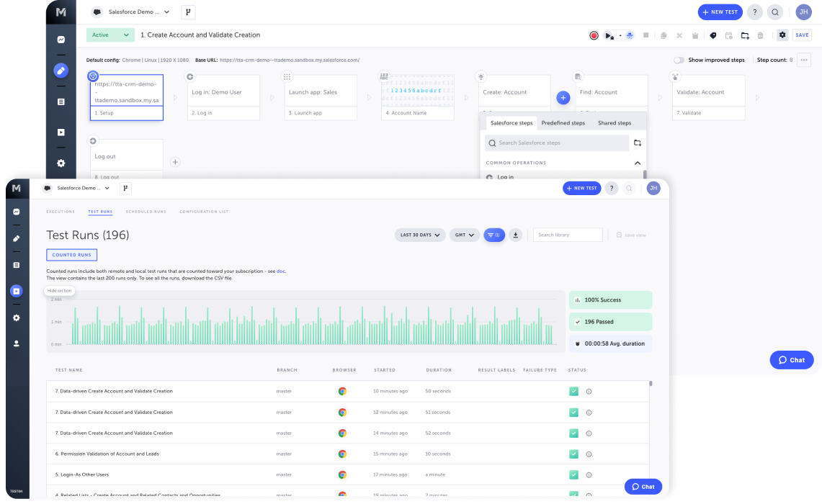Click the pencil editor icon in the front sidebar

click(17, 238)
